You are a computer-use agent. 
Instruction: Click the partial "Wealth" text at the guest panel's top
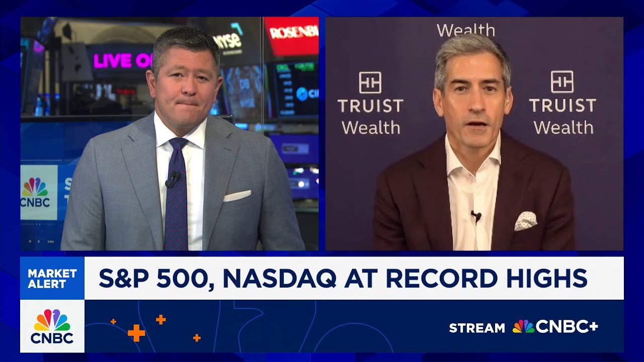tap(465, 30)
